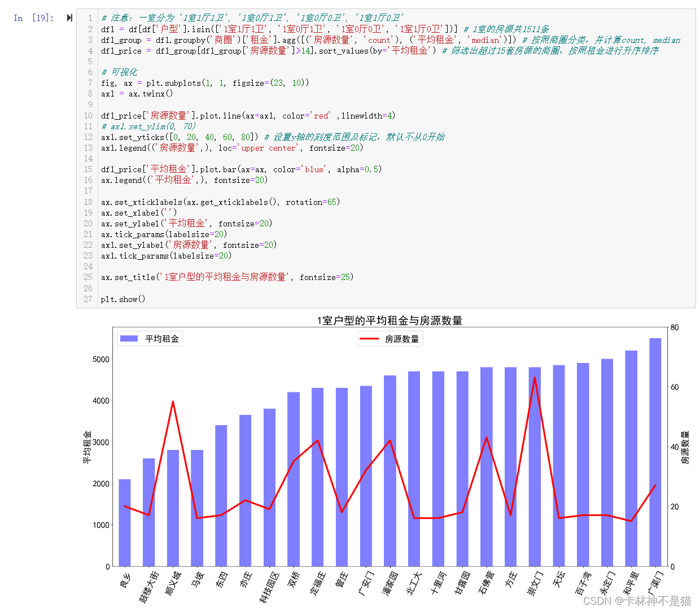Click x-axis label 良乡
This screenshot has width=700, height=612.
pos(125,580)
